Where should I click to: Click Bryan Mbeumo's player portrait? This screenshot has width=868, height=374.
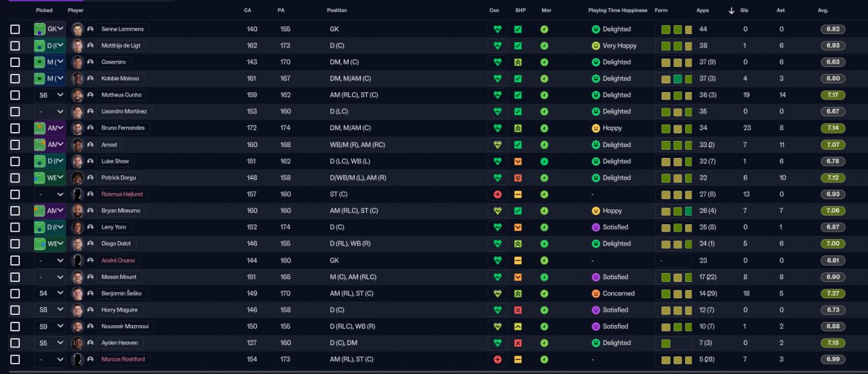tap(77, 211)
